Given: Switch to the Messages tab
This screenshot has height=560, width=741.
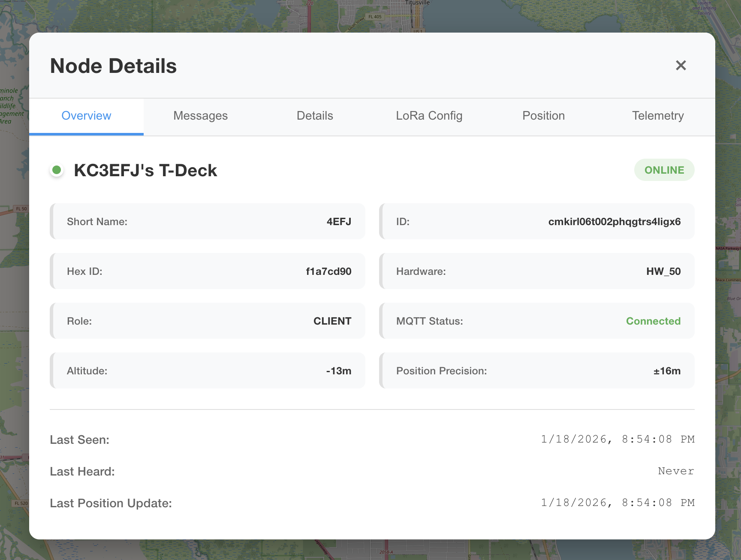Looking at the screenshot, I should coord(200,116).
